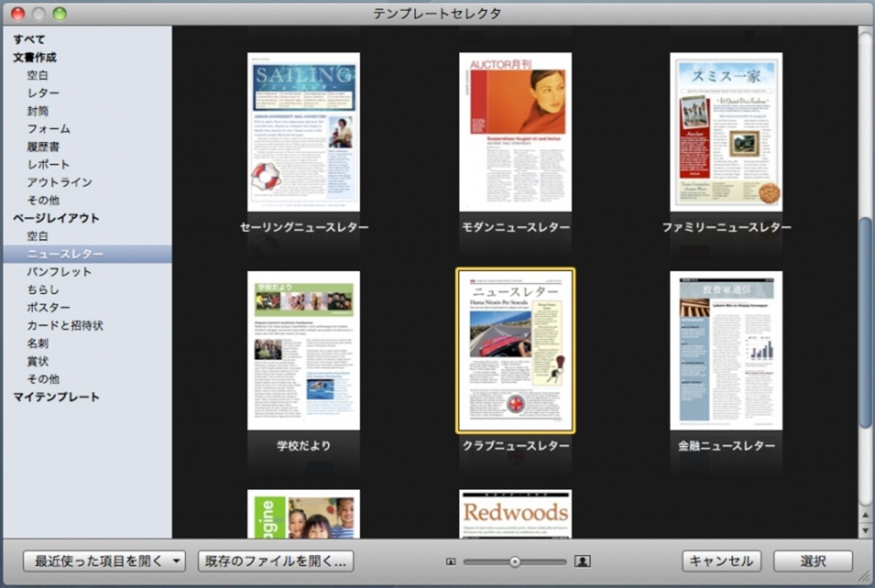Select 名刺 in the sidebar
Screen dimensions: 875x588
coord(38,343)
